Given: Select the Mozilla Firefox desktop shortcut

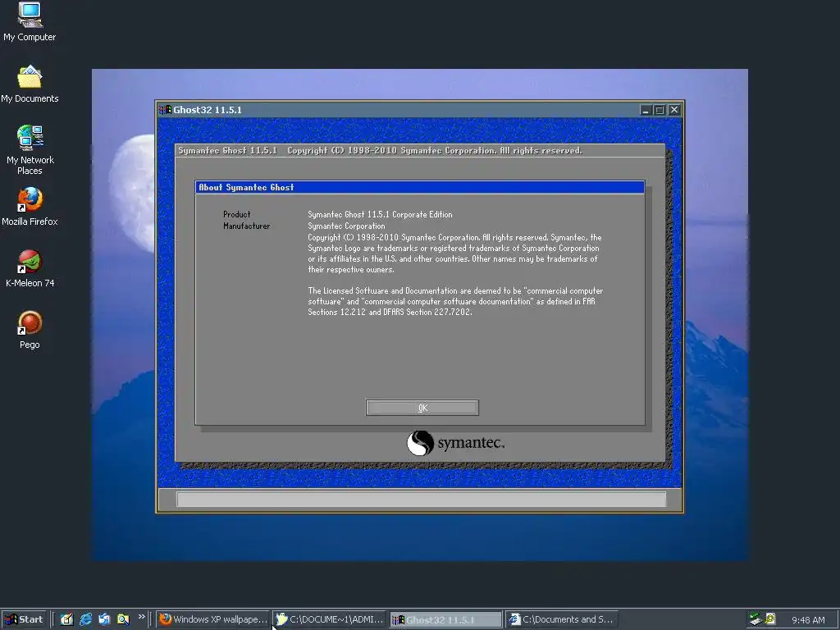Looking at the screenshot, I should tap(30, 207).
